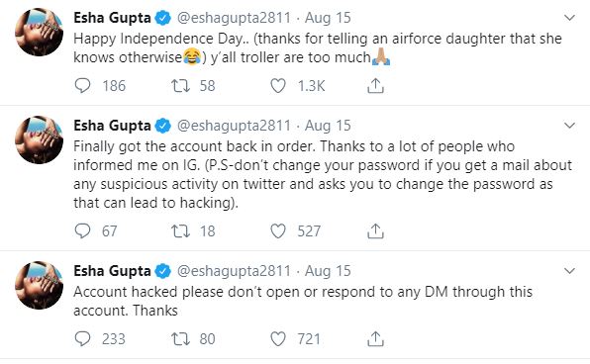Open options chevron on Account hacked tweet

coord(569,271)
